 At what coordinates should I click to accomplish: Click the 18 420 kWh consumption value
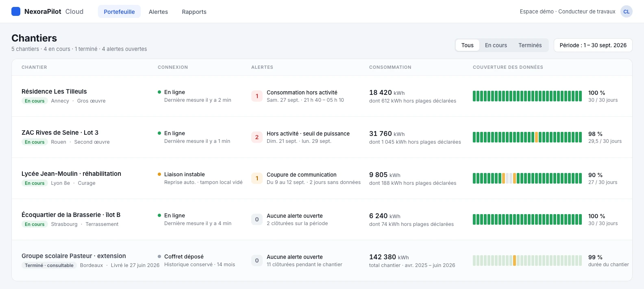(387, 92)
